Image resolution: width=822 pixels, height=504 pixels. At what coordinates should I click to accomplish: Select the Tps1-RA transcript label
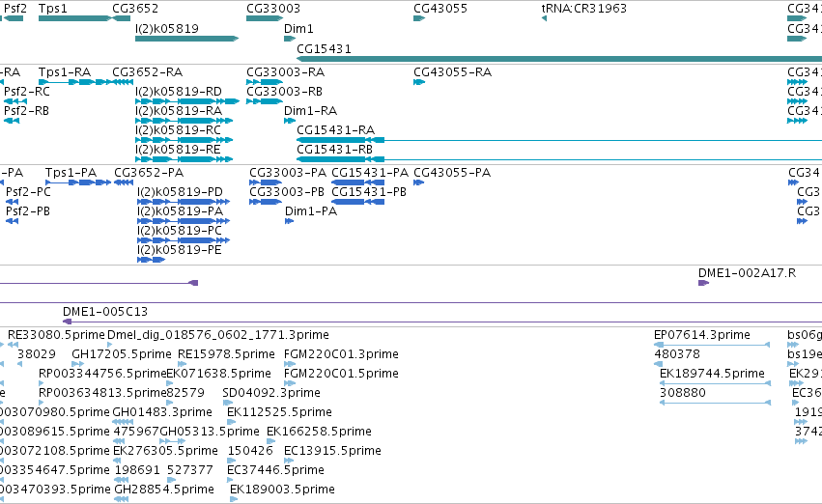[x=65, y=72]
